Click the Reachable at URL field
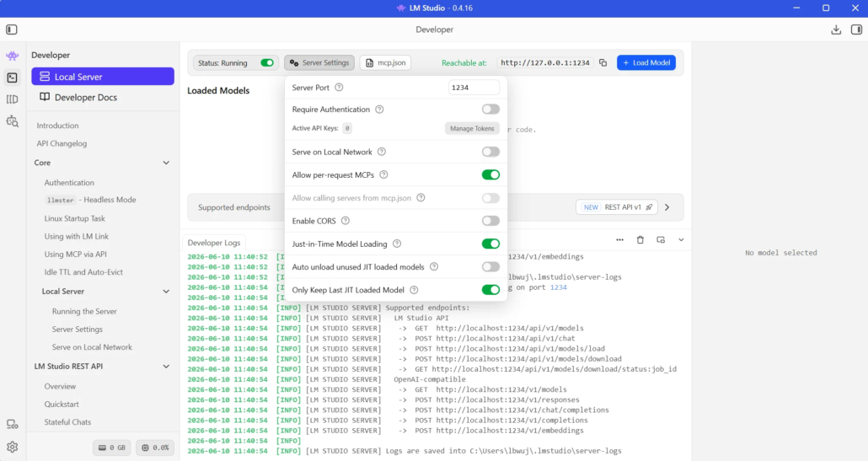This screenshot has width=868, height=461. 545,63
